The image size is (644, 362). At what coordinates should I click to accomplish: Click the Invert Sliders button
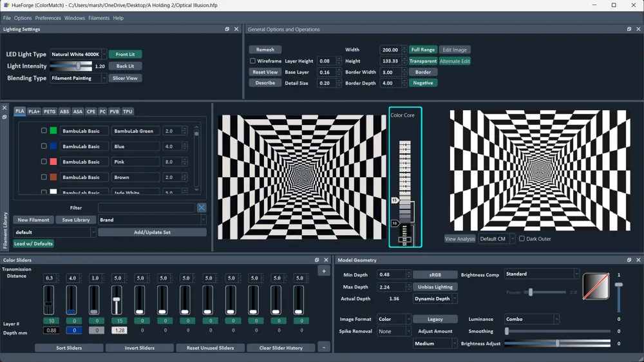click(140, 348)
